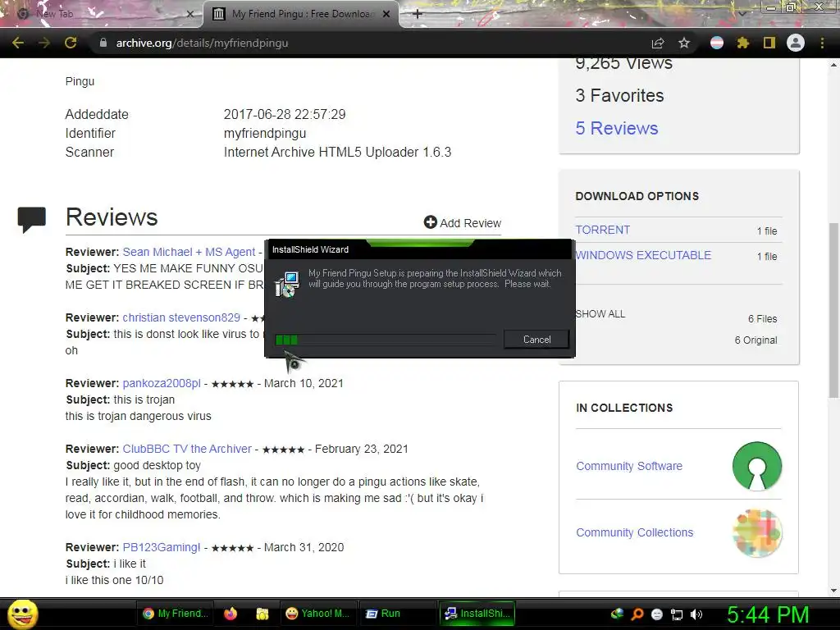Click SHOW ALL download files

click(600, 314)
